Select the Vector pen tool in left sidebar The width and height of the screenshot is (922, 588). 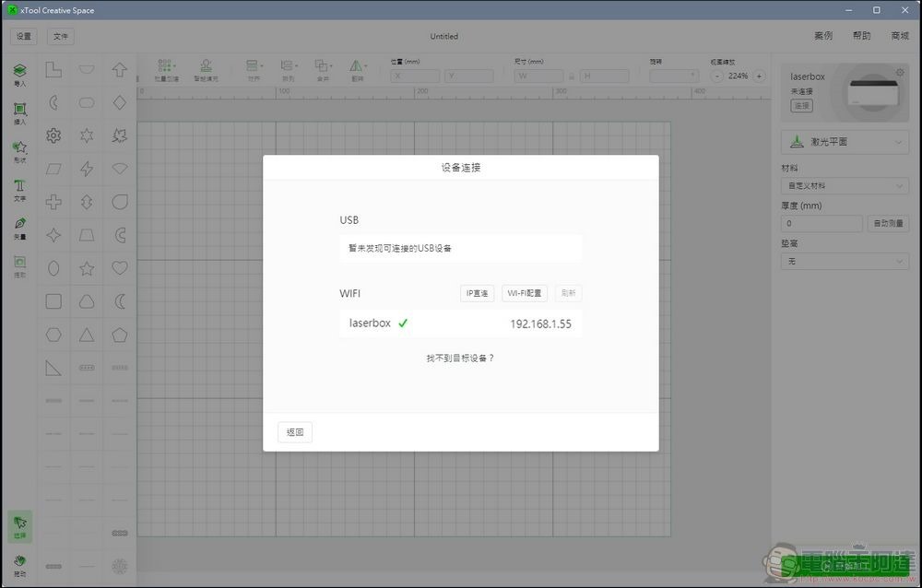pyautogui.click(x=20, y=229)
